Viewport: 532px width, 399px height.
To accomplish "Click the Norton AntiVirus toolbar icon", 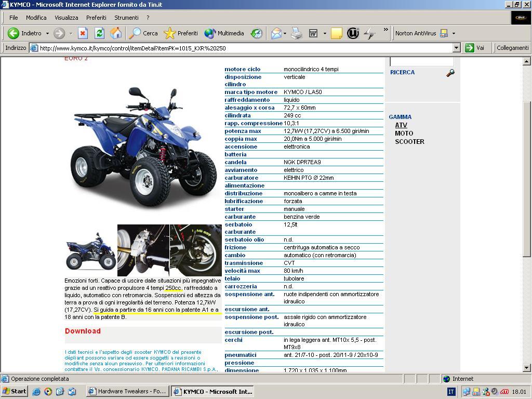I will pos(444,33).
